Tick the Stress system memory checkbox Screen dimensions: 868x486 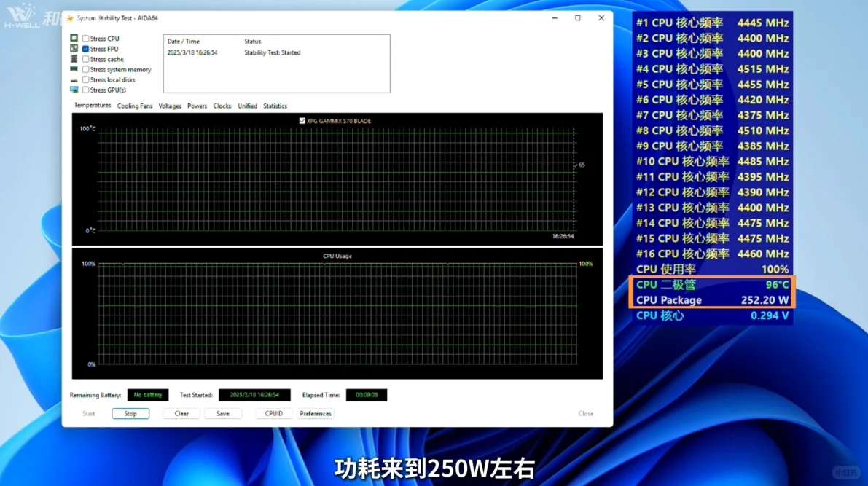[x=86, y=70]
